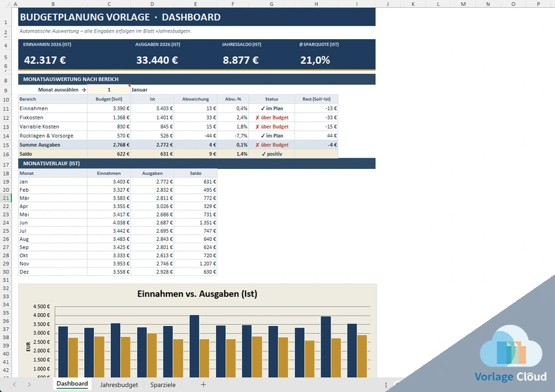Click the 1.351 € June Saldo cell
555x392 pixels.
coord(195,222)
